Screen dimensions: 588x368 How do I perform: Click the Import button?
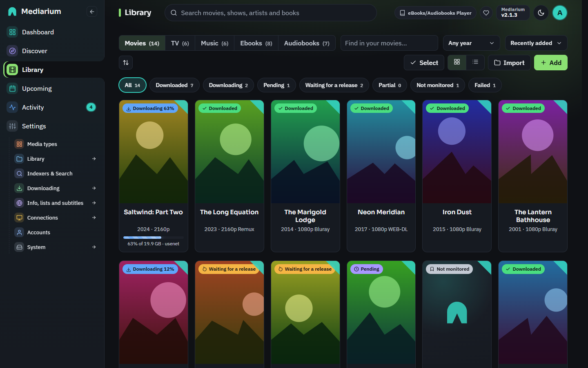point(509,63)
